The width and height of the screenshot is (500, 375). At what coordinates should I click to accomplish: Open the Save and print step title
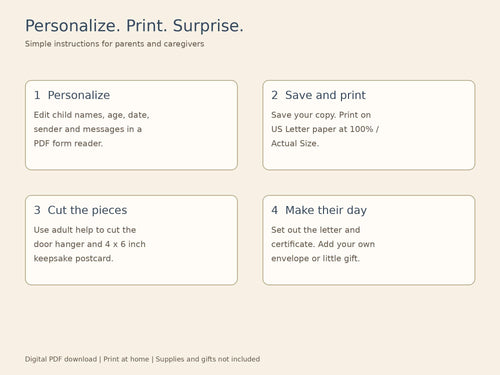point(325,95)
